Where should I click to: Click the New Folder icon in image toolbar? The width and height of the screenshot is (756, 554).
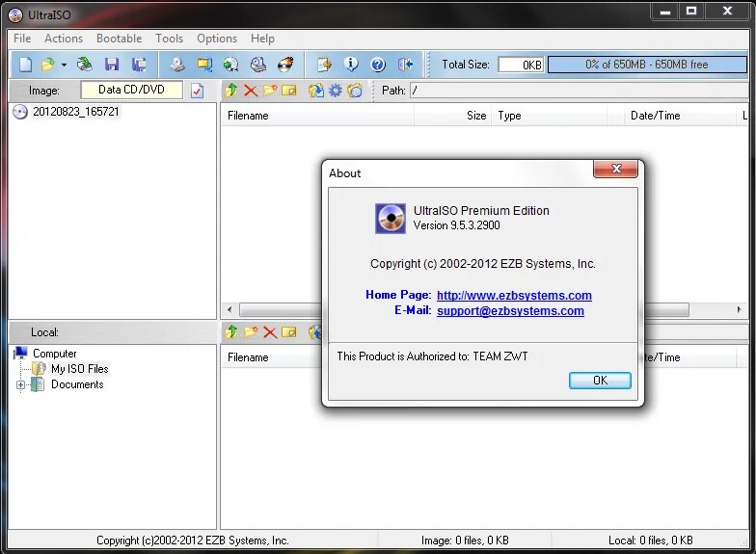pos(270,91)
